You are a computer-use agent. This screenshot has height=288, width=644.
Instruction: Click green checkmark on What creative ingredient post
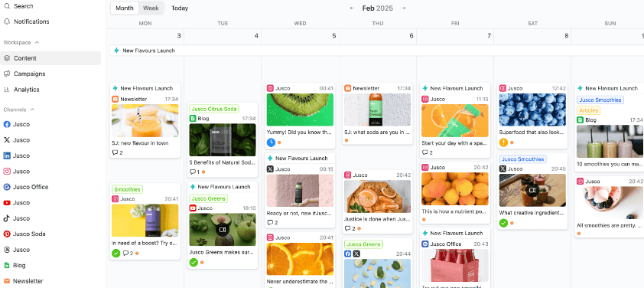pos(503,223)
